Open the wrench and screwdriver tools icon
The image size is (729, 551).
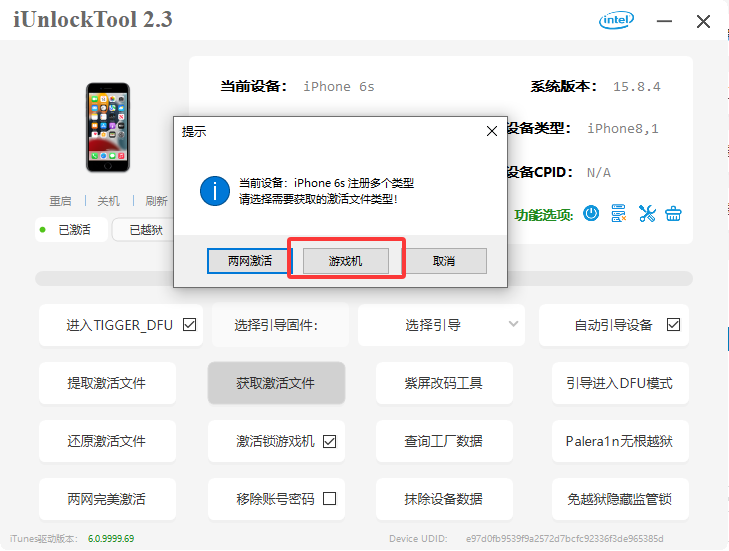647,214
